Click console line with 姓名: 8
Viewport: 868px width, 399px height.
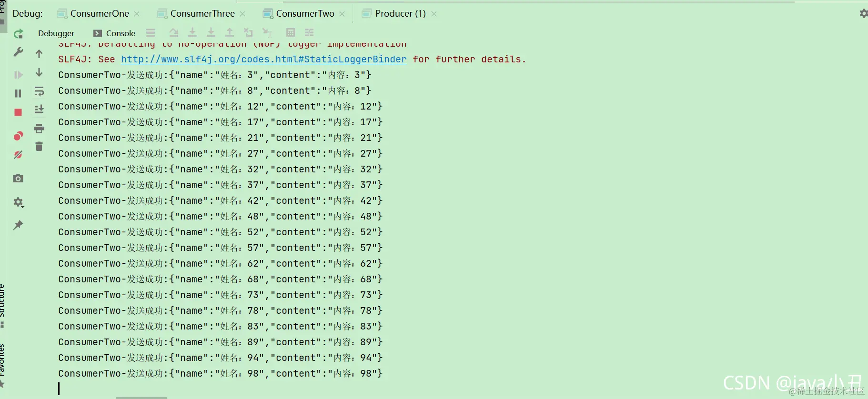click(215, 90)
